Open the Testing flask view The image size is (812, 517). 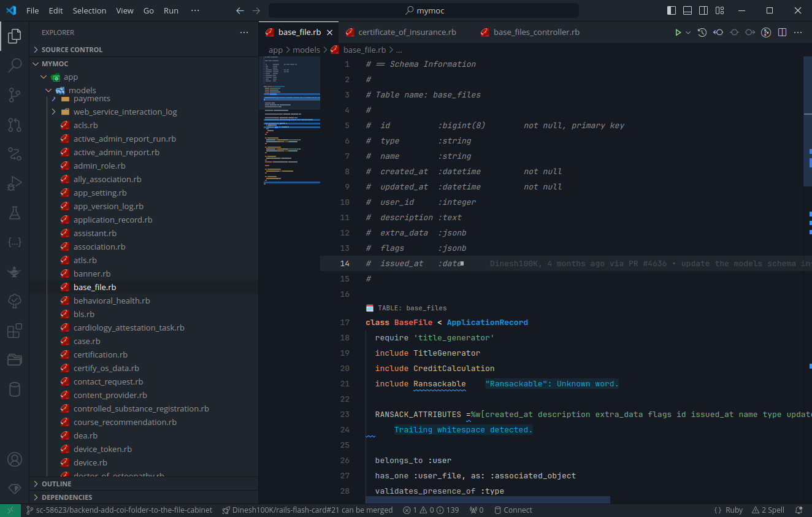(x=15, y=213)
